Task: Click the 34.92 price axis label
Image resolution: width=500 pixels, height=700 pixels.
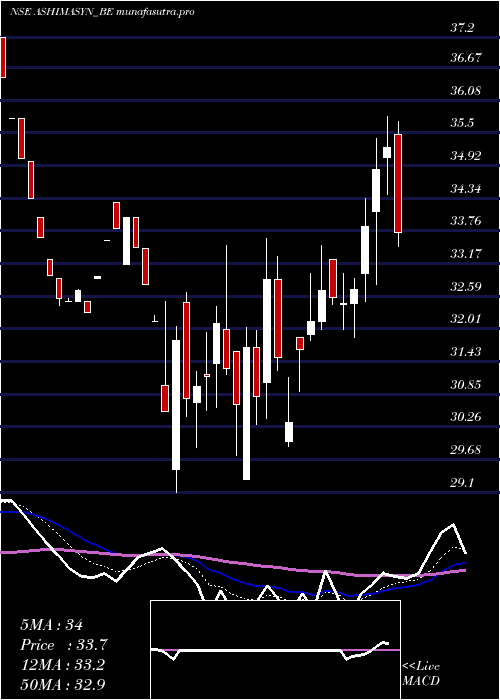Action: (465, 156)
